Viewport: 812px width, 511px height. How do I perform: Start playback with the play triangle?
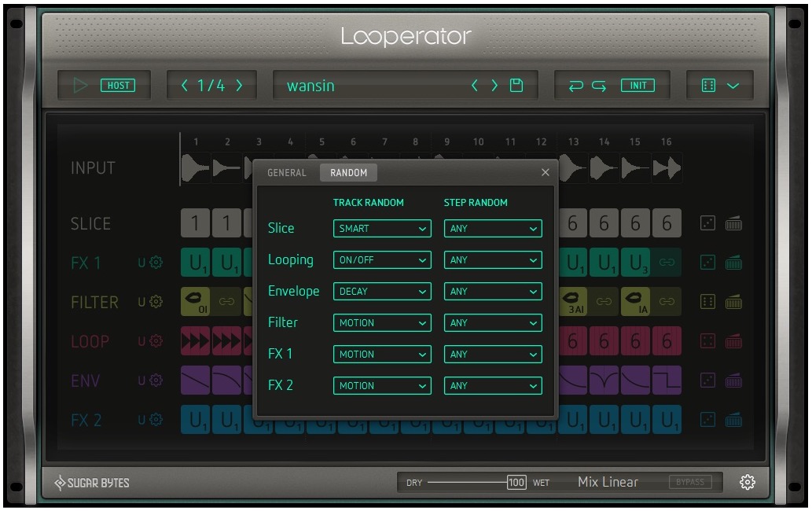[80, 86]
